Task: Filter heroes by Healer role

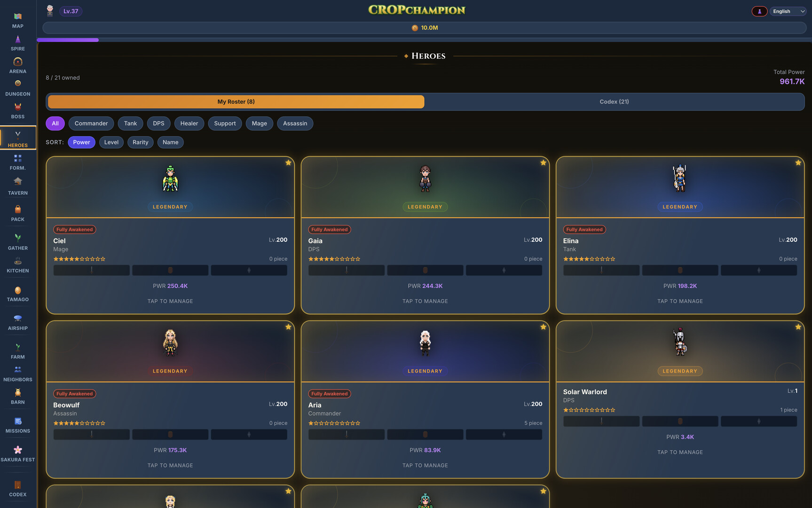Action: point(189,123)
